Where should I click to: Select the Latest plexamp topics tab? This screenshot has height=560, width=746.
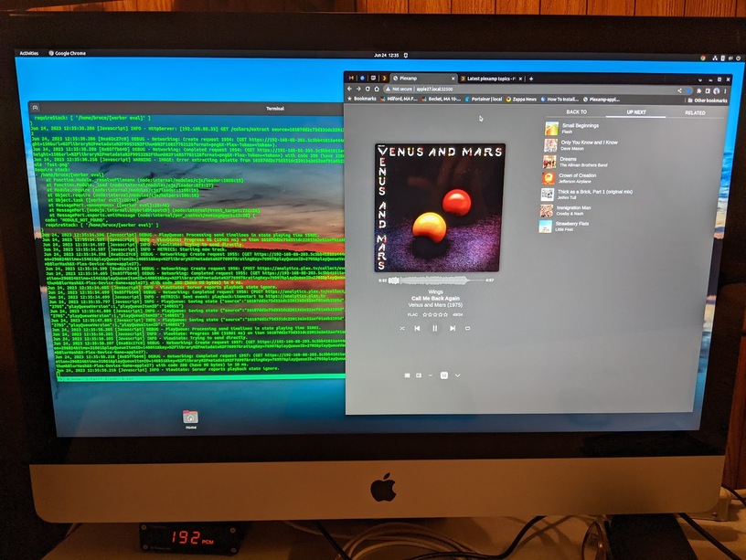coord(491,79)
